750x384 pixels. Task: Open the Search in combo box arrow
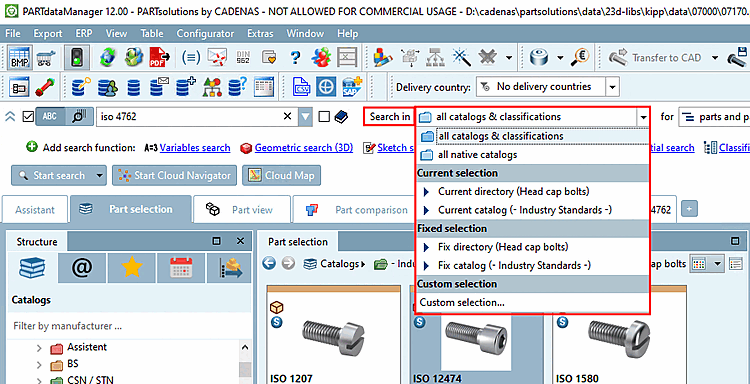point(644,117)
